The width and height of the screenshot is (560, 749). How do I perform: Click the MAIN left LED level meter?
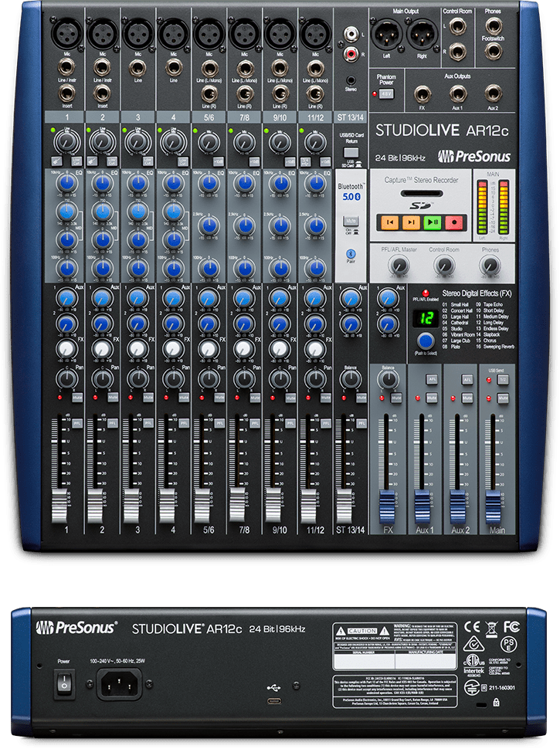(483, 208)
